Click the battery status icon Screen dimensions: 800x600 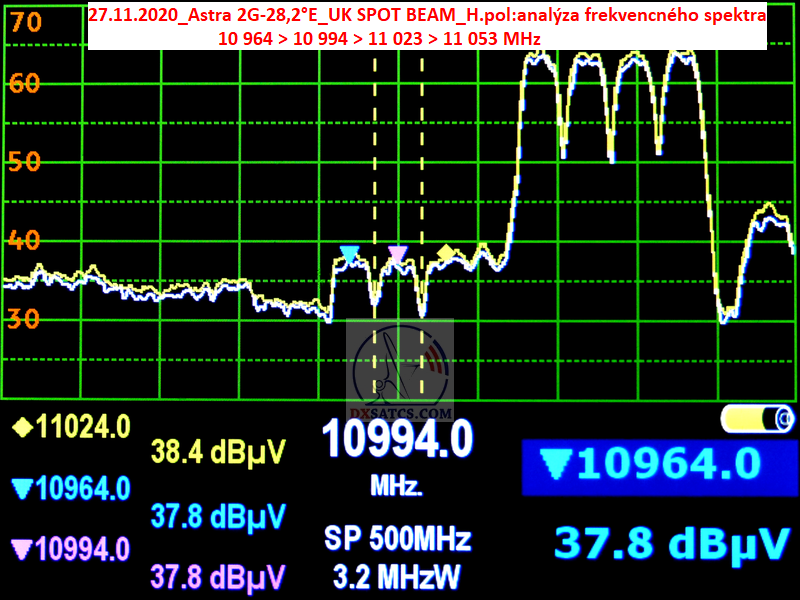tap(757, 417)
